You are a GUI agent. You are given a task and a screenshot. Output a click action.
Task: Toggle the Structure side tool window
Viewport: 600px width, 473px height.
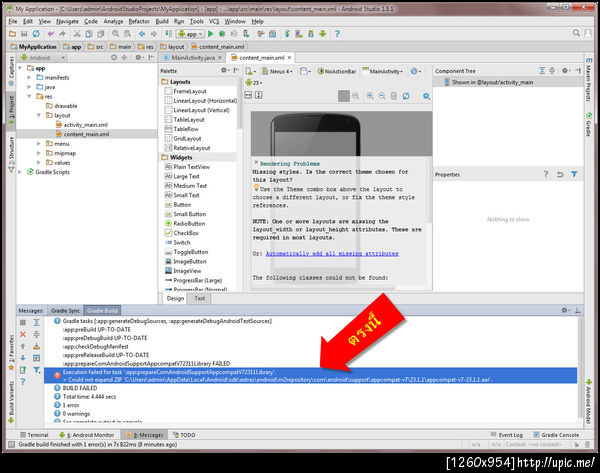11,153
